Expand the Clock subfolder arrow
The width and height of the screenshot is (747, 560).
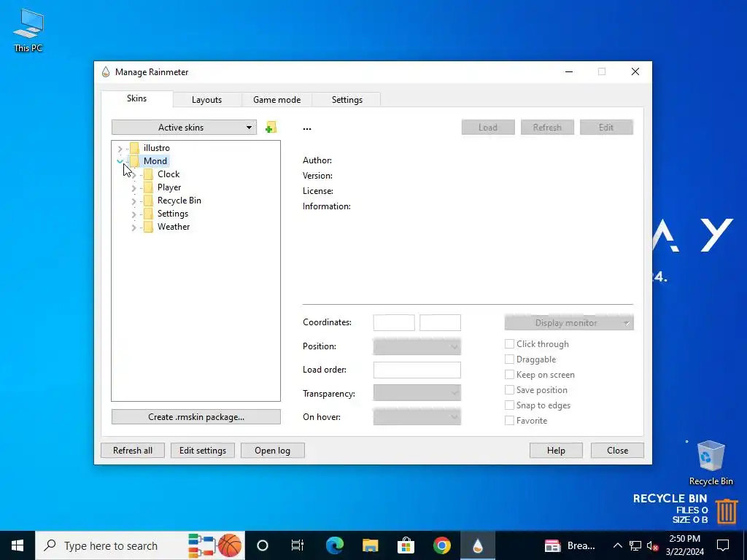click(x=134, y=175)
